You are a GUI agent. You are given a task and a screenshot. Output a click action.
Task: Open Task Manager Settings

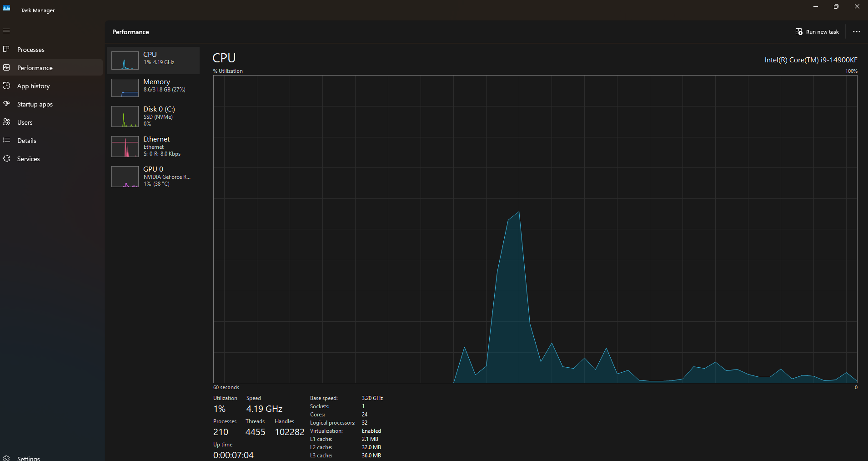[51, 457]
